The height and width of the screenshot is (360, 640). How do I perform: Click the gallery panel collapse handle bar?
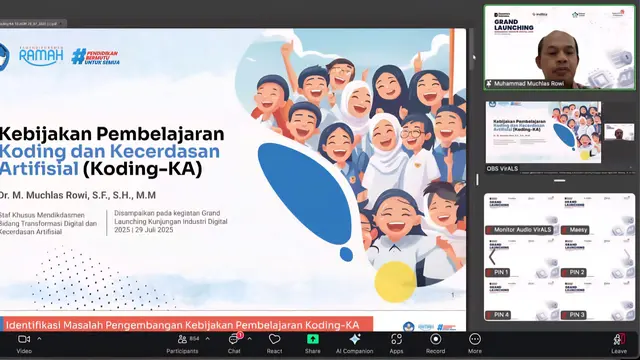(560, 180)
